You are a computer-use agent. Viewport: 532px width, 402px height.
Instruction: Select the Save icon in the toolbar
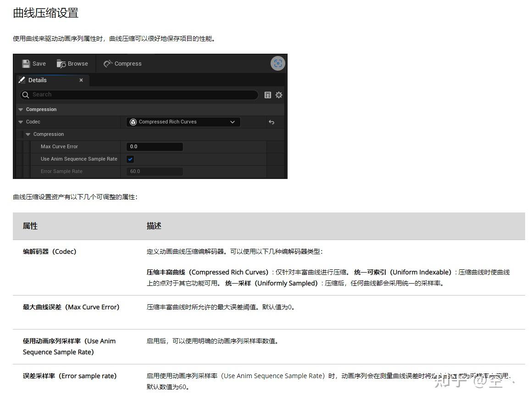27,63
